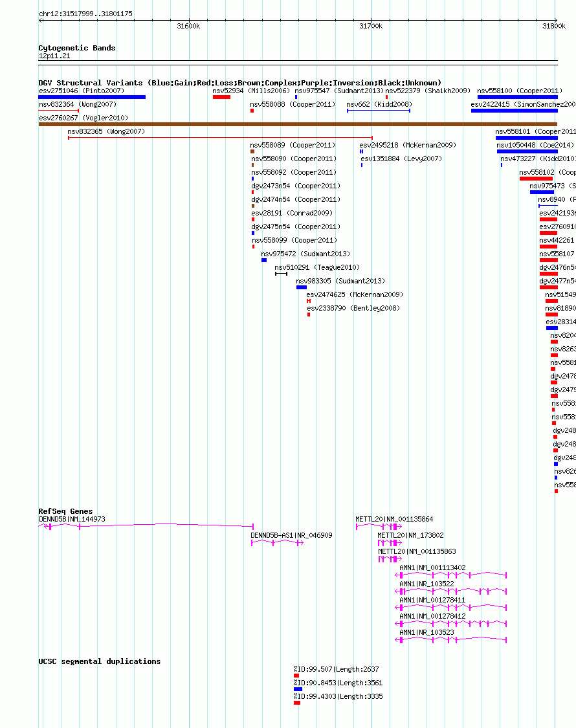This screenshot has width=576, height=728.
Task: Click the nsv522379 (Shaikh2009) variant
Action: tap(386, 97)
